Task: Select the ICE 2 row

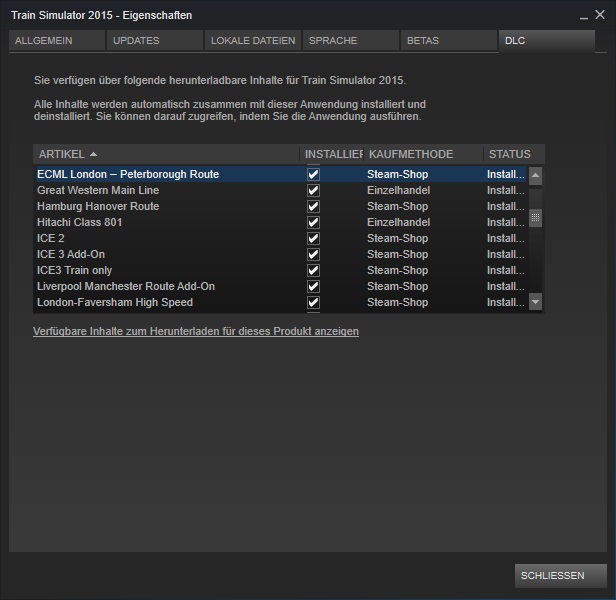Action: point(280,238)
